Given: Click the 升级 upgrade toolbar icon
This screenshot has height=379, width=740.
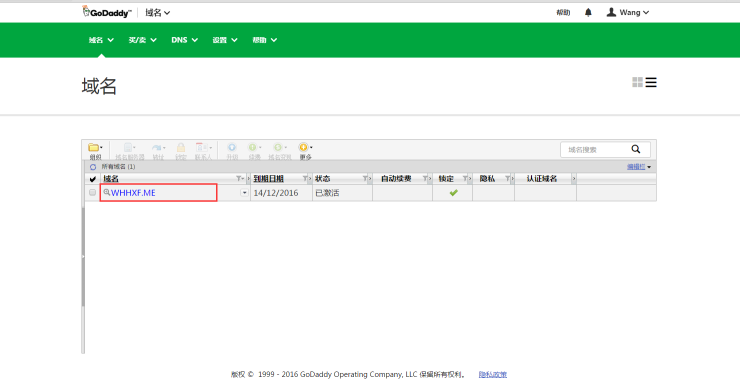Looking at the screenshot, I should [232, 151].
